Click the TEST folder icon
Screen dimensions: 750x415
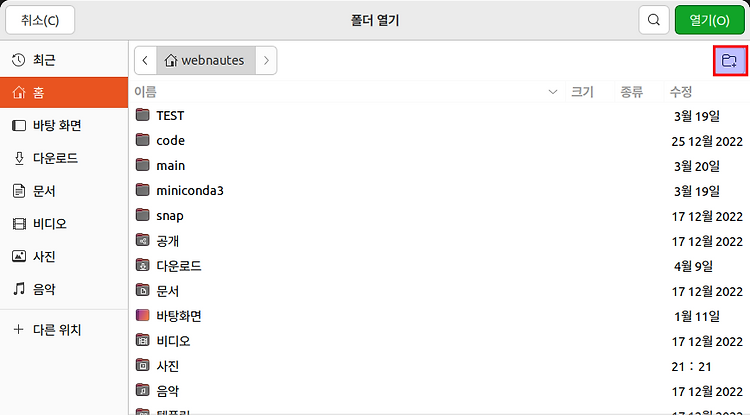point(143,115)
